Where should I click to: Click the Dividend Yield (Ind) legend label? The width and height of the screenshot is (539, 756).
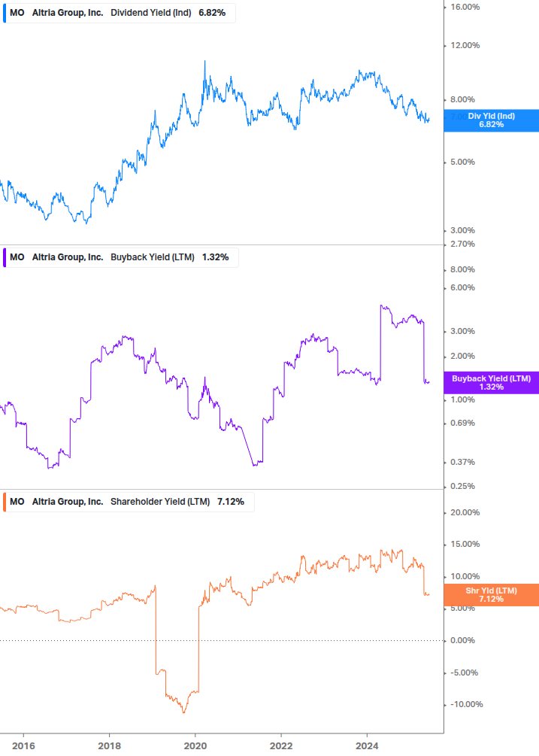pyautogui.click(x=151, y=13)
